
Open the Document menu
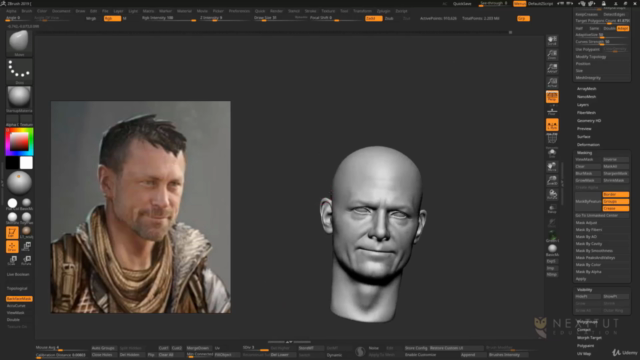point(61,11)
